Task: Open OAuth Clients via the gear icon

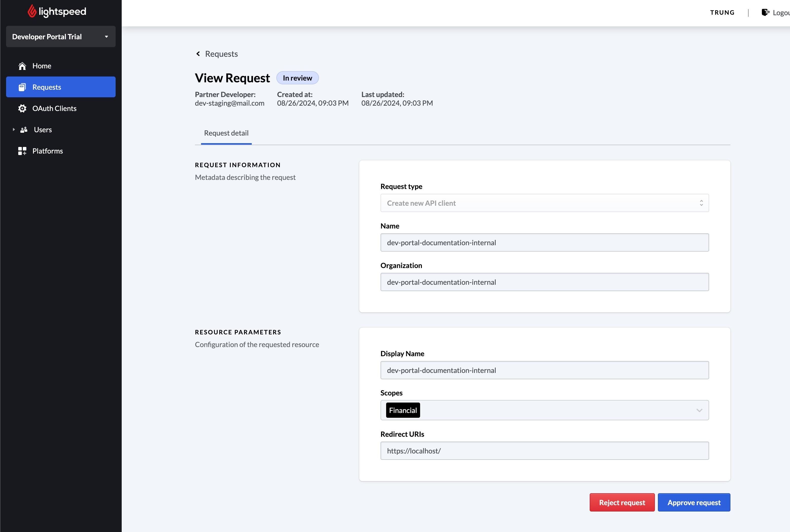Action: [x=22, y=108]
